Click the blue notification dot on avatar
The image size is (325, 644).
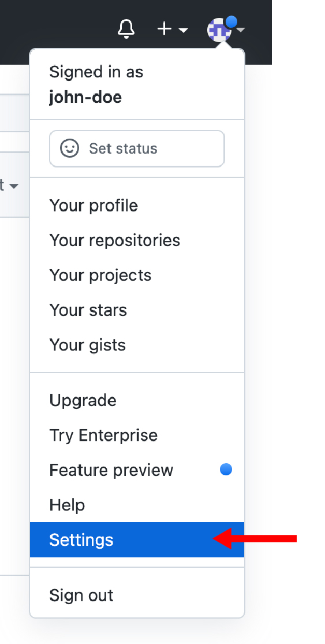tap(231, 22)
